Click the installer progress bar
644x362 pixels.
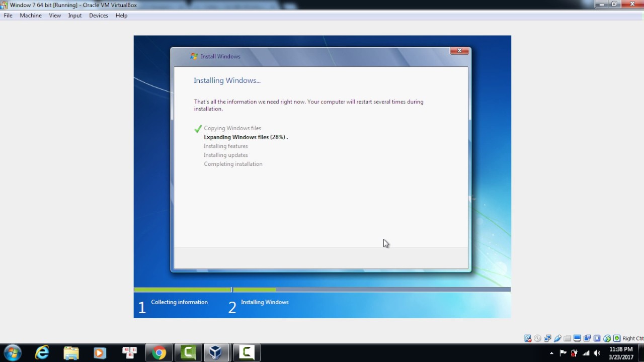[x=322, y=290]
